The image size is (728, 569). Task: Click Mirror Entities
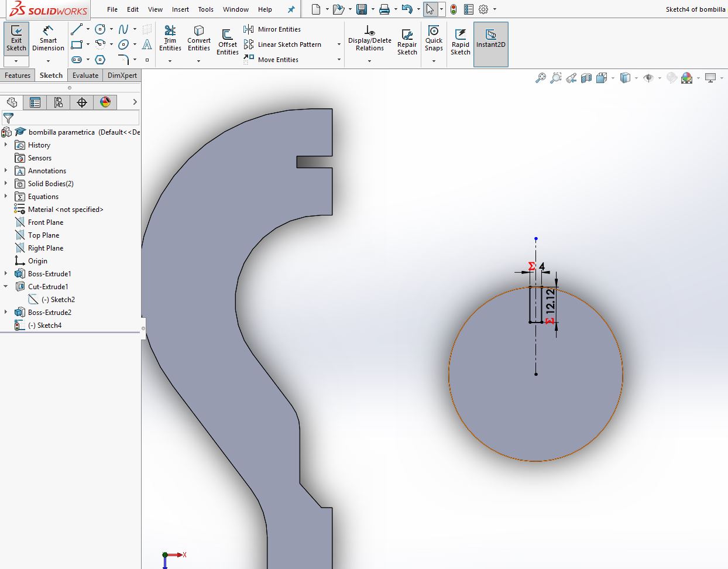(x=272, y=29)
